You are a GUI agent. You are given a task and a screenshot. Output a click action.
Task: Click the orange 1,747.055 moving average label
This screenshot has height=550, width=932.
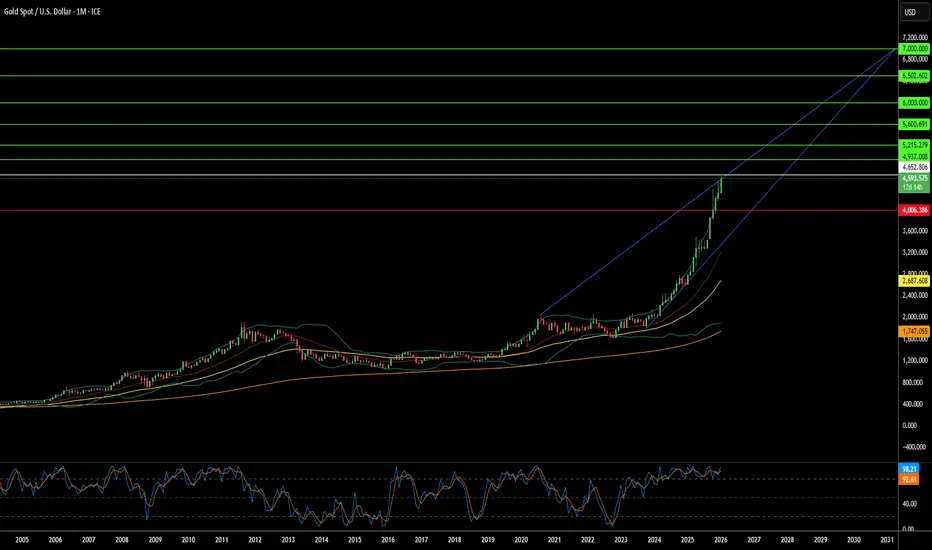click(915, 331)
